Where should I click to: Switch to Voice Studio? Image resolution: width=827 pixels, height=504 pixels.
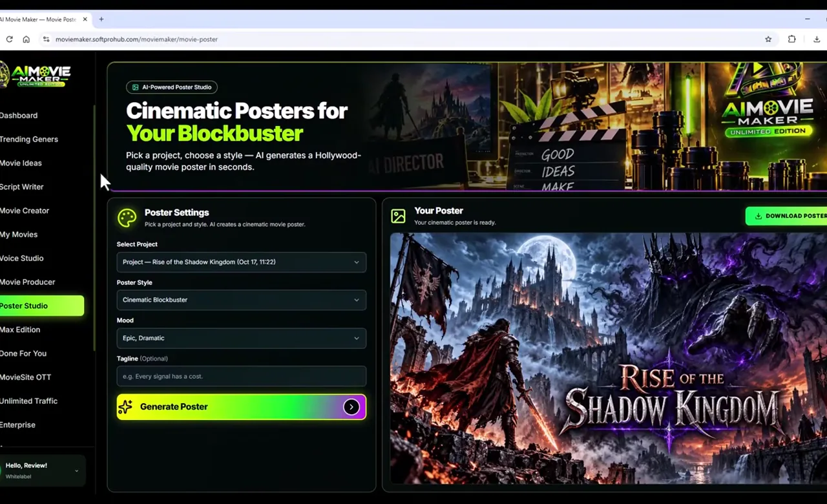coord(22,258)
